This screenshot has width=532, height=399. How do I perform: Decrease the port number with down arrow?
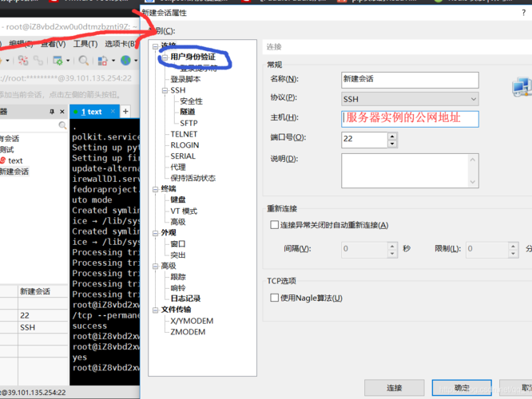click(x=392, y=144)
